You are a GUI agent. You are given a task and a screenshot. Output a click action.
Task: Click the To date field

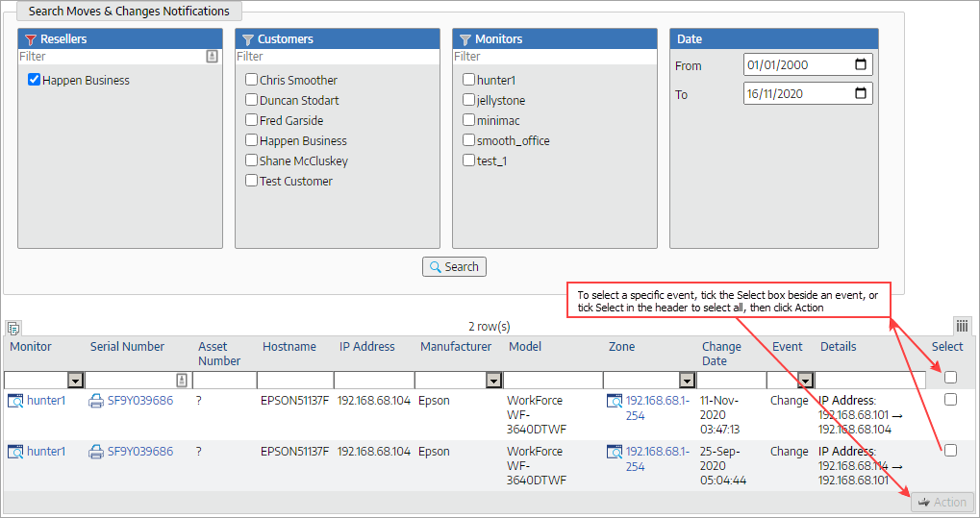[x=808, y=94]
